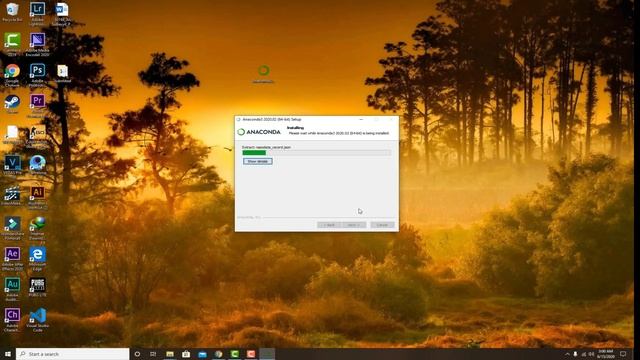
Task: Launch Adobe Lightroom from the desktop
Action: 37,13
